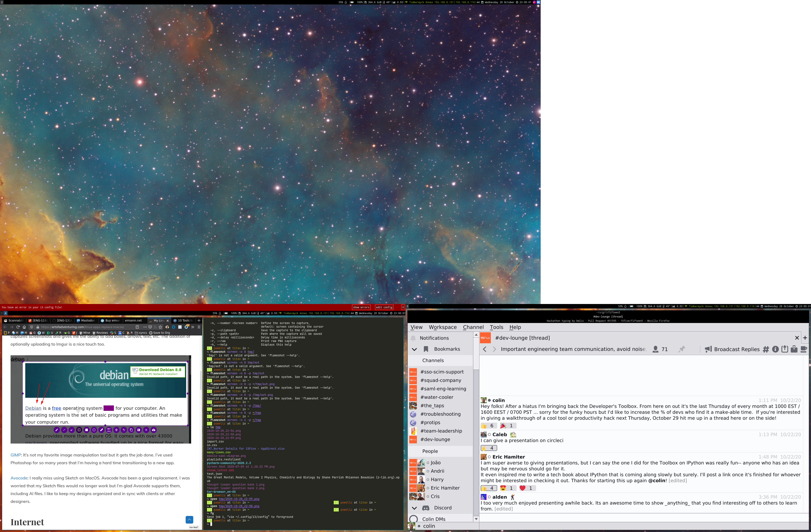Viewport: 811px width, 532px height.
Task: Open the GIMP link in the article
Action: (x=16, y=455)
